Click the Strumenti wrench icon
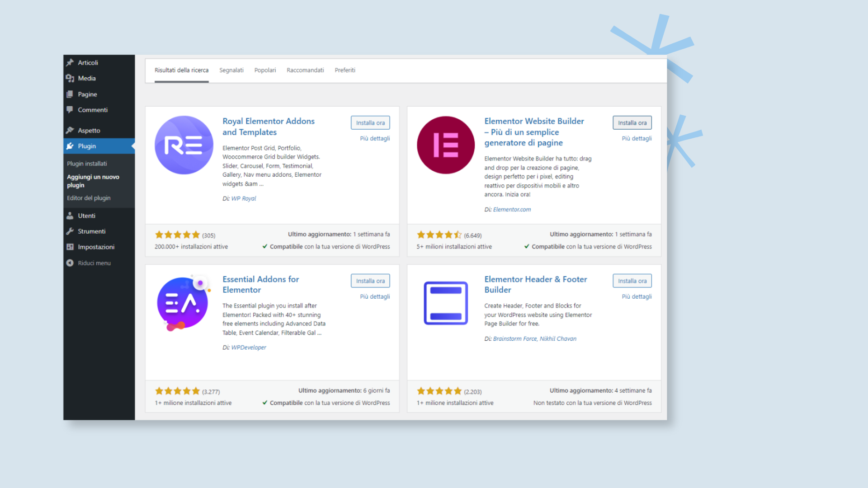This screenshot has width=868, height=488. point(70,231)
